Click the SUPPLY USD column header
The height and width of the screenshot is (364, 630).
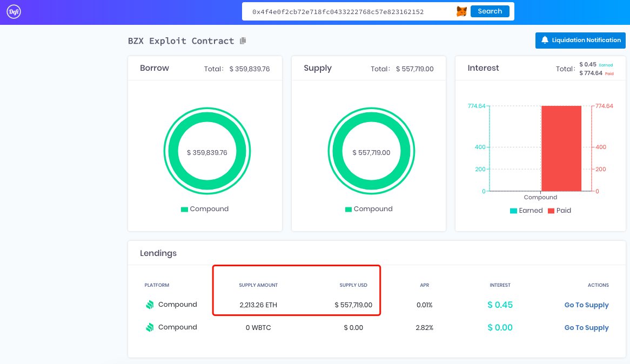353,285
